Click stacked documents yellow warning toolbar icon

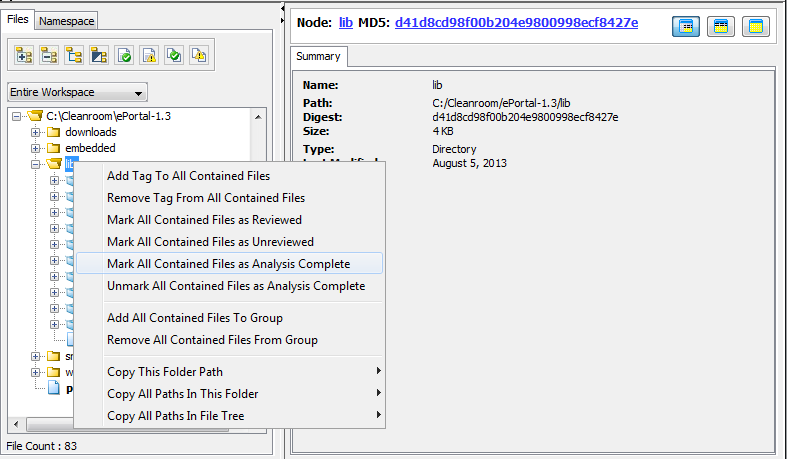pyautogui.click(x=199, y=55)
